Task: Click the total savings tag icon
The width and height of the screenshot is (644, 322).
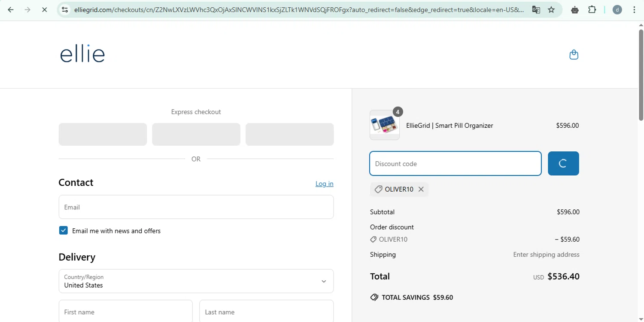Action: [x=374, y=297]
